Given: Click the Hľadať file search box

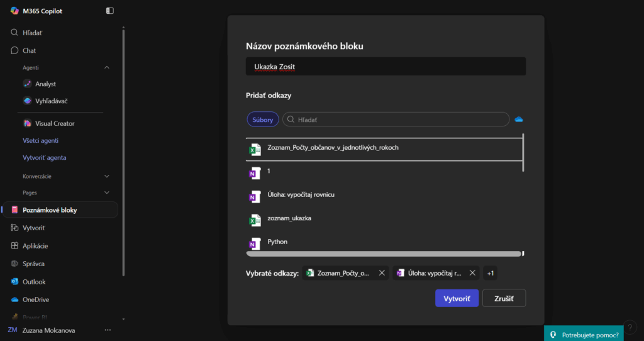Looking at the screenshot, I should coord(396,120).
